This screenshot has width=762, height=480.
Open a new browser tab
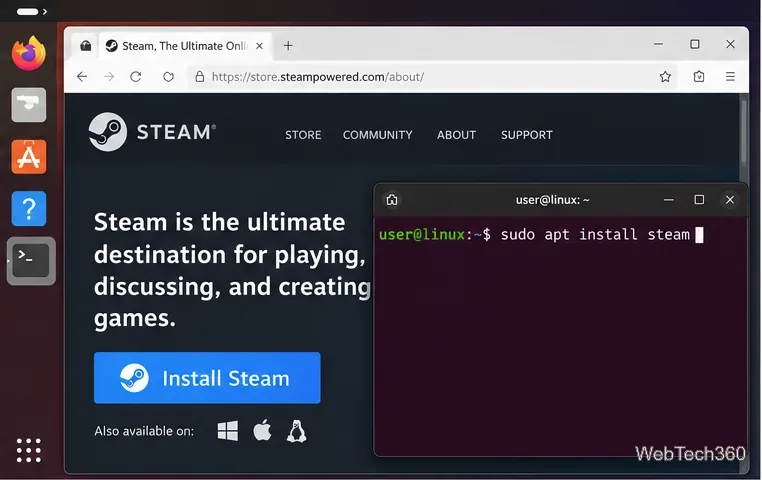(288, 46)
